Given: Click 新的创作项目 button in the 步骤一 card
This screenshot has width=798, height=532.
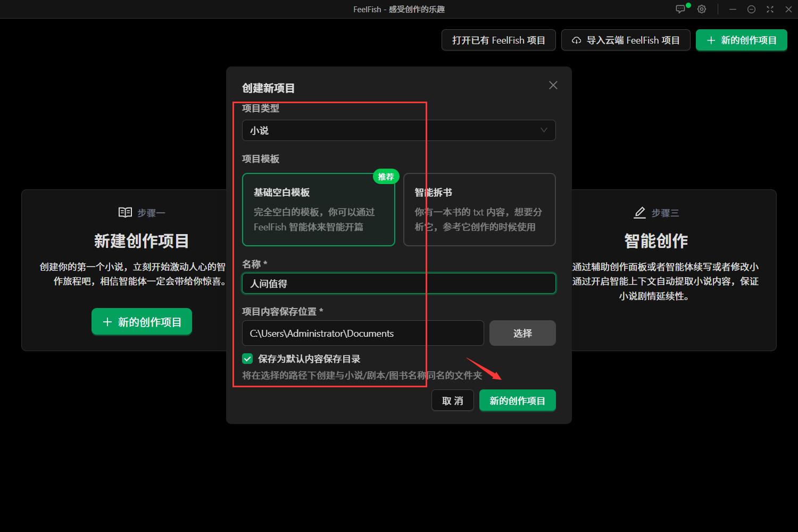Looking at the screenshot, I should click(142, 322).
